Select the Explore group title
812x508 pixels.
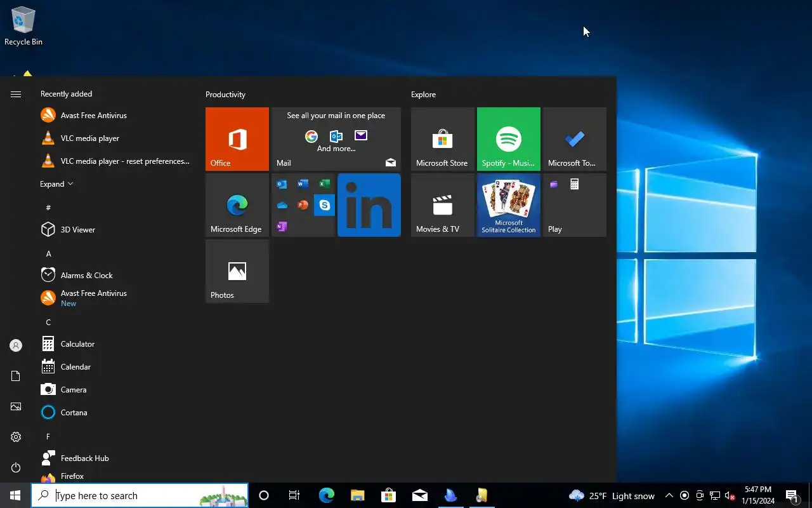point(423,95)
